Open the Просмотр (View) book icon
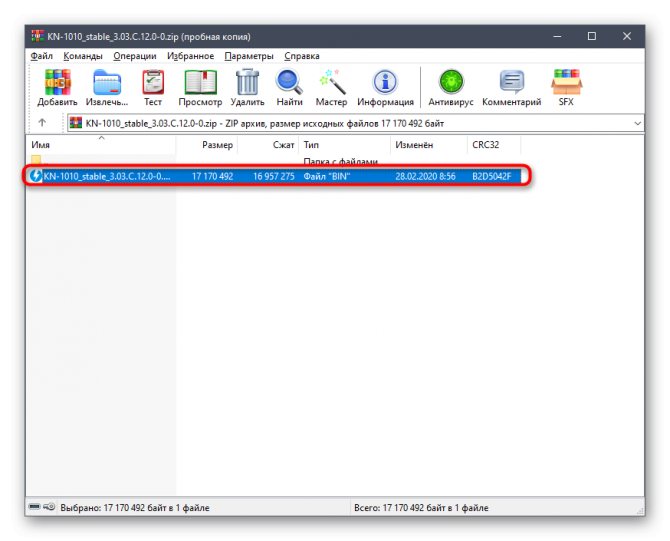The image size is (670, 541). (x=200, y=88)
